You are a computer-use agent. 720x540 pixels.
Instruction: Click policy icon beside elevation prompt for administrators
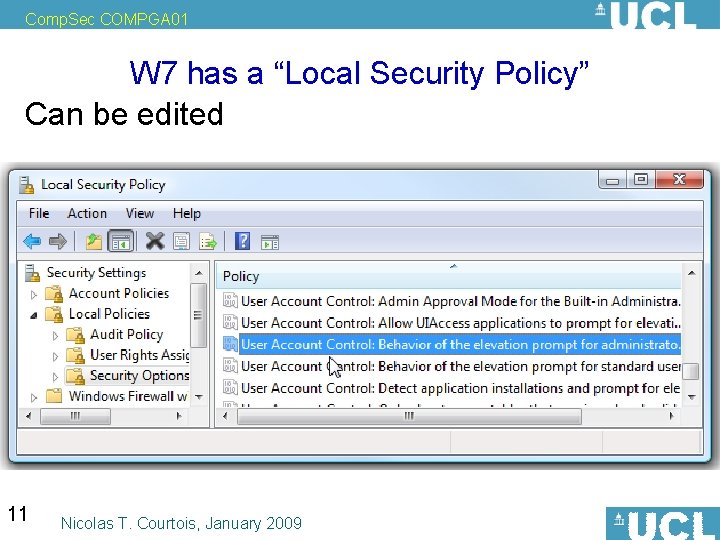coord(230,344)
